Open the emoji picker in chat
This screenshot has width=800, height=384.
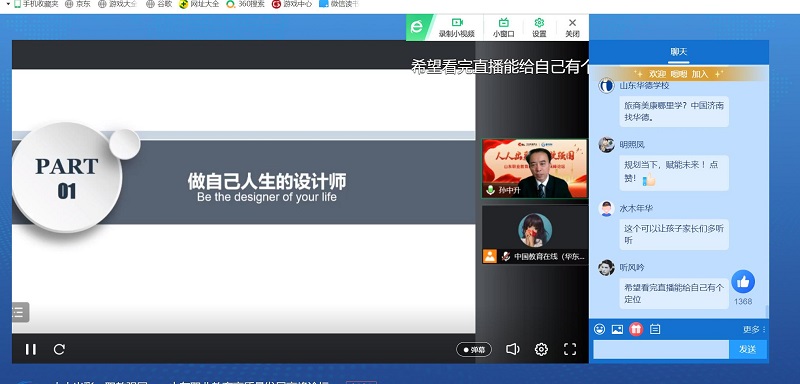599,329
